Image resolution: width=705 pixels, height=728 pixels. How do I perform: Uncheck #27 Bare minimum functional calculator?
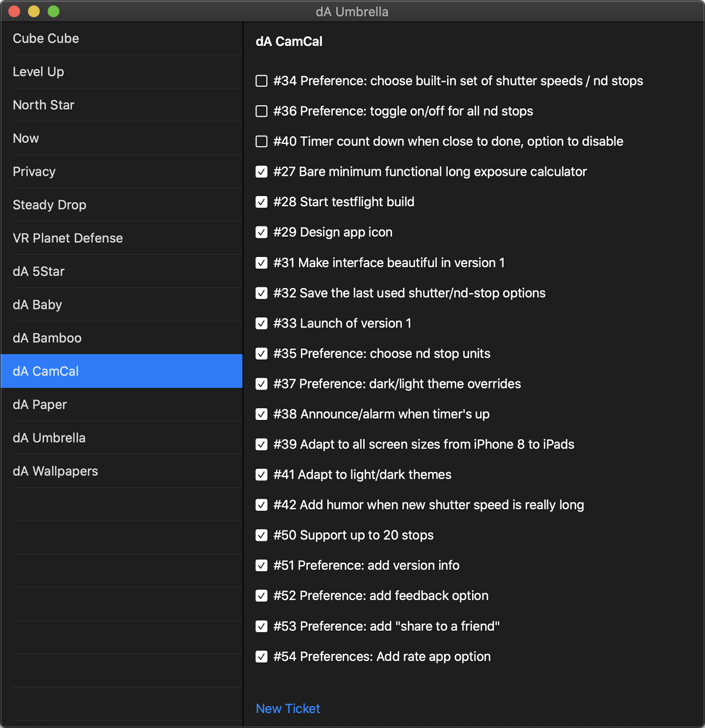pos(262,172)
